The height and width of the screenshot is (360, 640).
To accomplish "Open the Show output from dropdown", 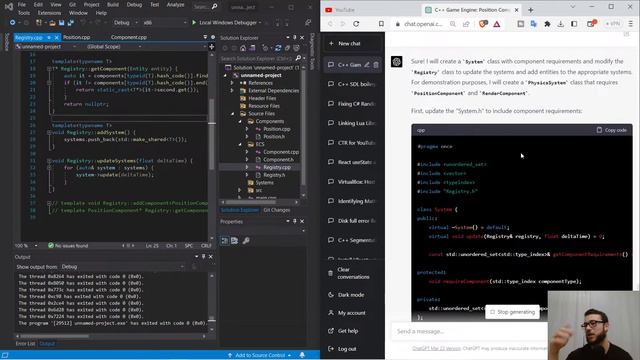I will coord(122,267).
